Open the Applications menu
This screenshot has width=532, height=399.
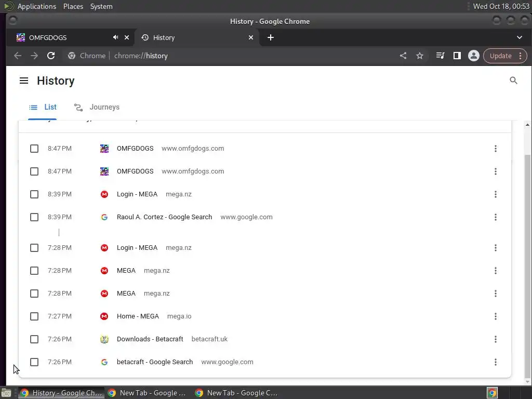point(37,6)
